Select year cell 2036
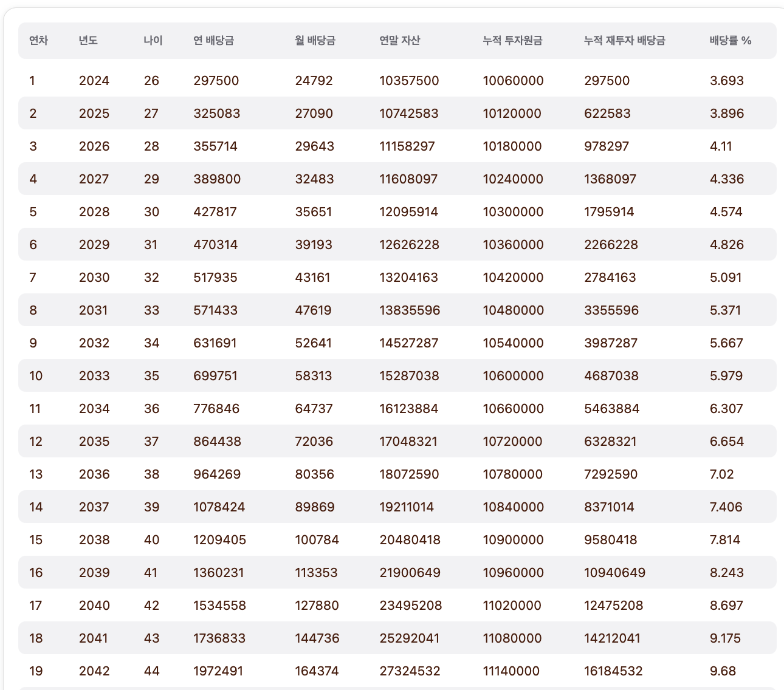 94,474
